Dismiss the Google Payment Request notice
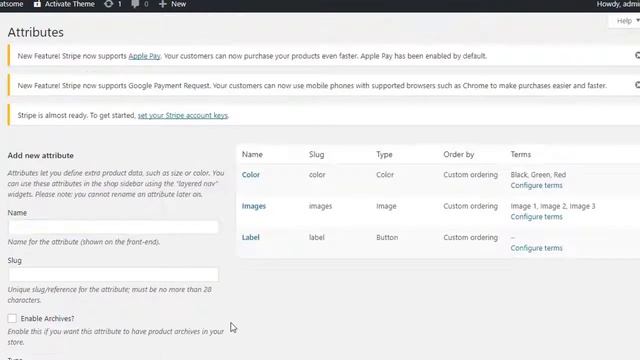 coord(637,85)
